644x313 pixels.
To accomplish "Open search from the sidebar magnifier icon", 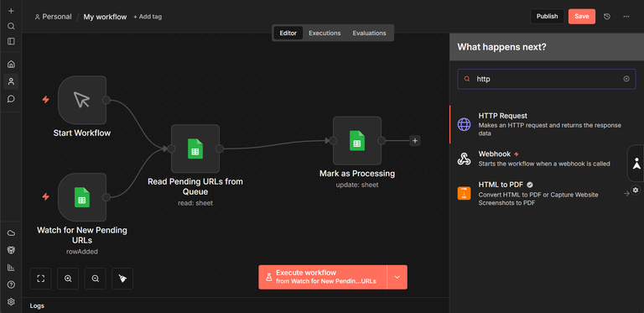I will (11, 26).
